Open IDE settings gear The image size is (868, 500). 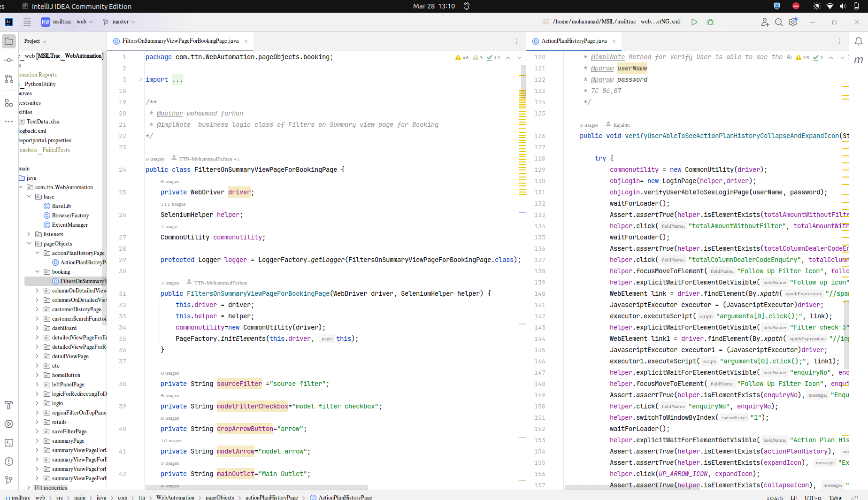793,22
